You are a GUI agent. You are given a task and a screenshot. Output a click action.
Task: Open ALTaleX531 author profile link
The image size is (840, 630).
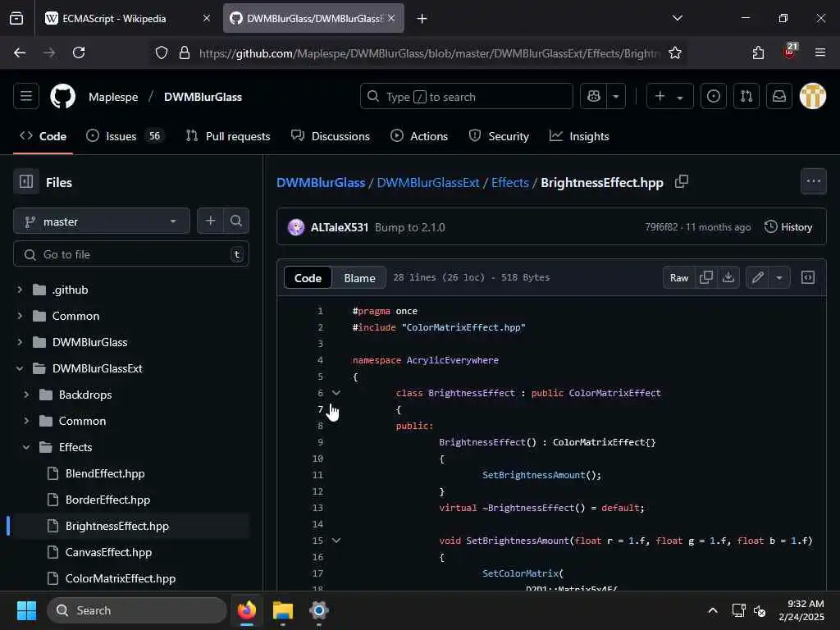[x=340, y=227]
